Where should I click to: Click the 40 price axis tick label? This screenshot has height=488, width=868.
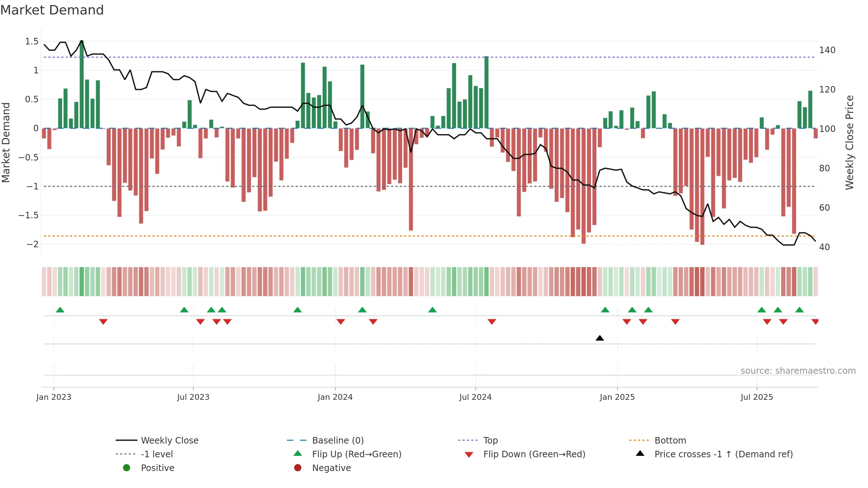(x=825, y=247)
